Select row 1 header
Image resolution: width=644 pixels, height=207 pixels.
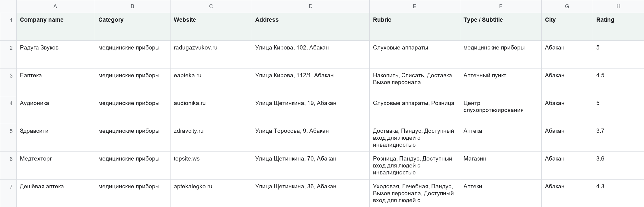point(8,27)
